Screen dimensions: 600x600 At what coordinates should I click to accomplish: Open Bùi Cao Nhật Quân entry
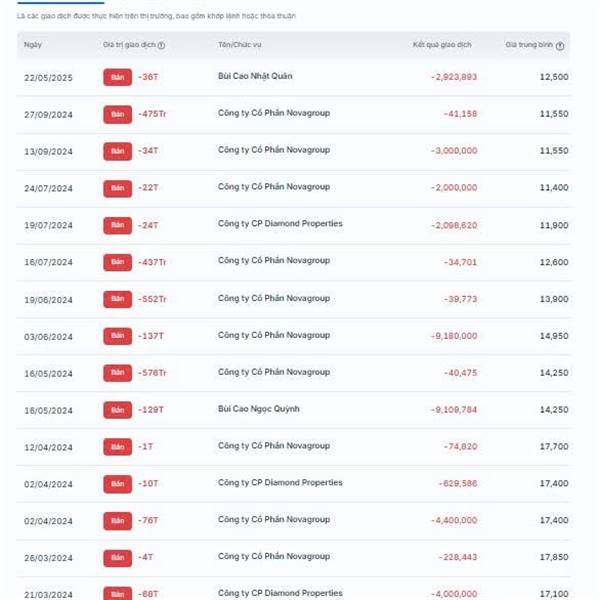coord(255,76)
